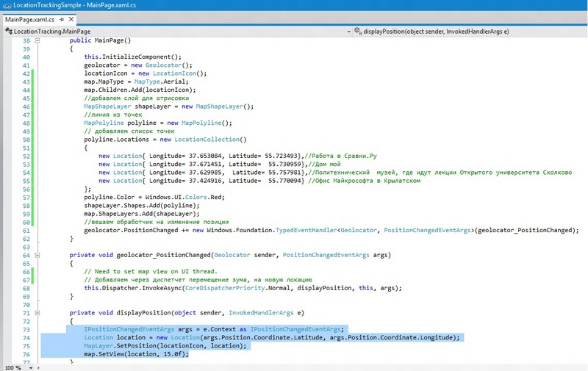The height and width of the screenshot is (371, 588).
Task: Click CoreDispatcherPriority on line 68
Action: (x=225, y=288)
